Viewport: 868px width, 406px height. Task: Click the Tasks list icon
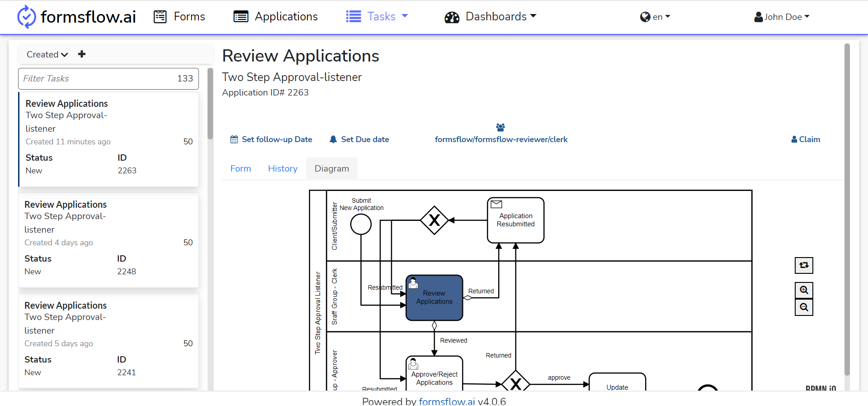(x=354, y=17)
